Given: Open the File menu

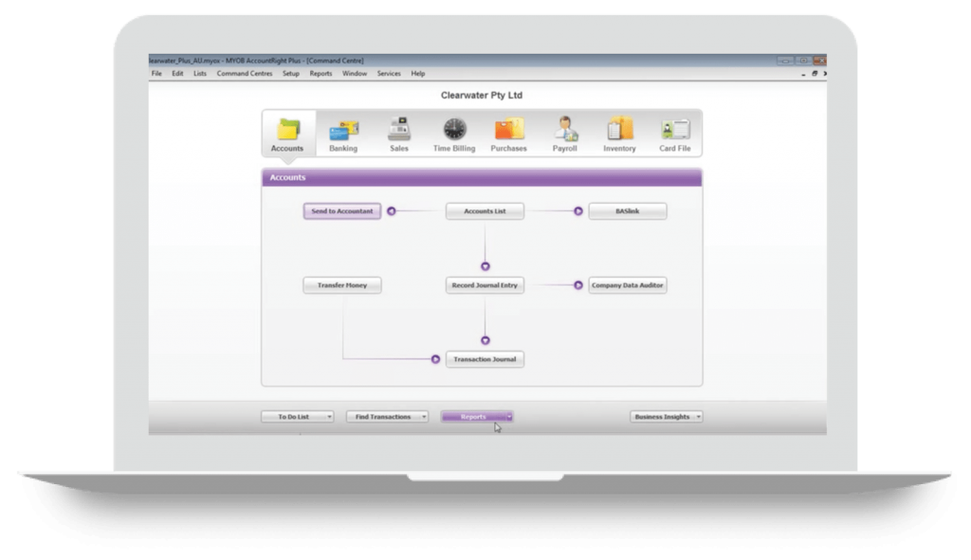Looking at the screenshot, I should (x=156, y=73).
